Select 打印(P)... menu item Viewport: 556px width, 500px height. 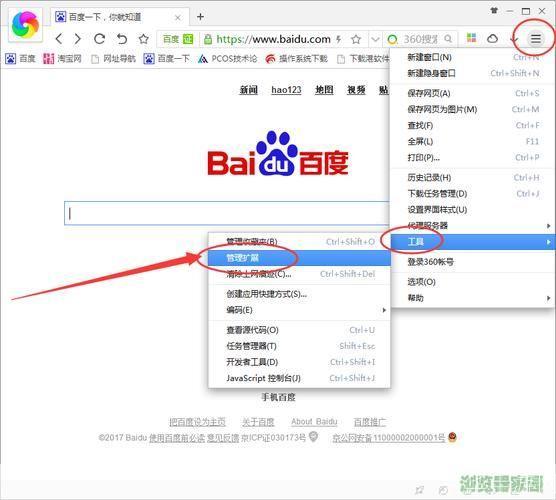(473, 157)
